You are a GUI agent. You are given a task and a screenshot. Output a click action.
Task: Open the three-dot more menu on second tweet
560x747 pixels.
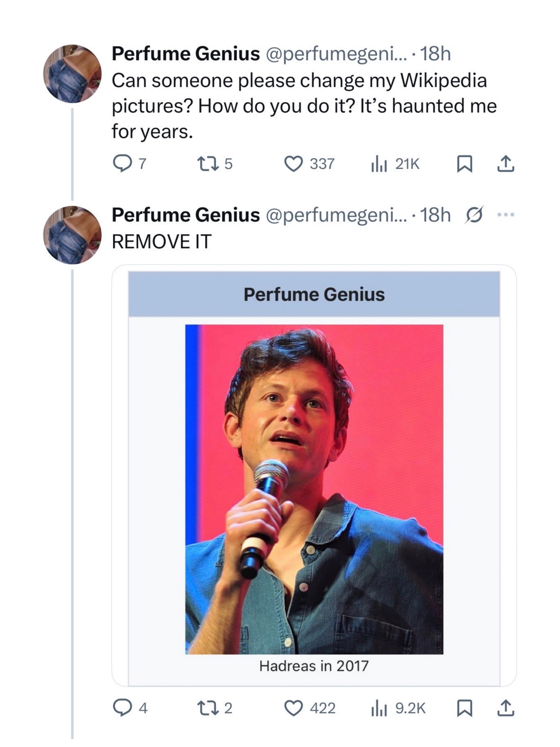pos(506,215)
